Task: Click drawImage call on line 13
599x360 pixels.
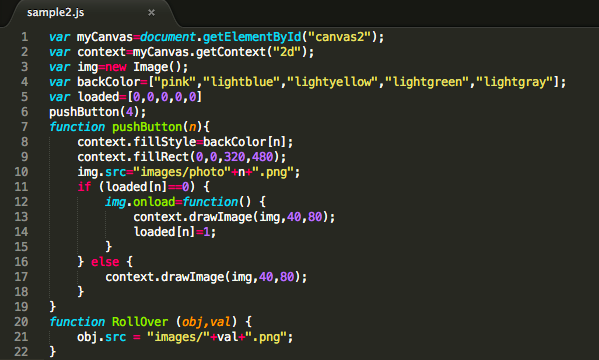Action: 234,217
